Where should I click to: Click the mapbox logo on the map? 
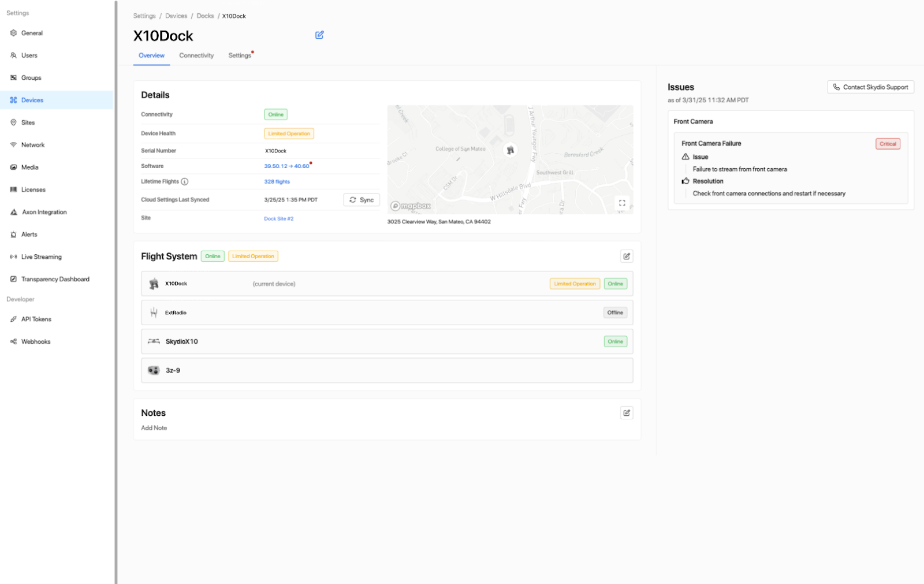[x=411, y=206]
